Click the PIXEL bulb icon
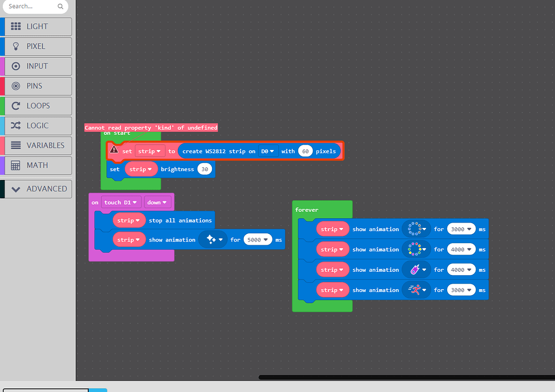This screenshot has width=555, height=392. point(16,47)
